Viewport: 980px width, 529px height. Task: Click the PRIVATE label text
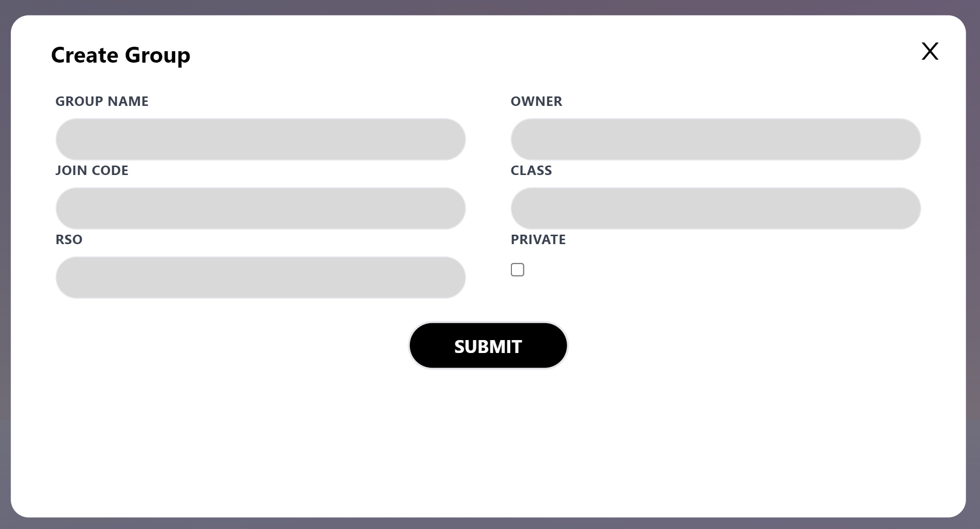pos(538,240)
